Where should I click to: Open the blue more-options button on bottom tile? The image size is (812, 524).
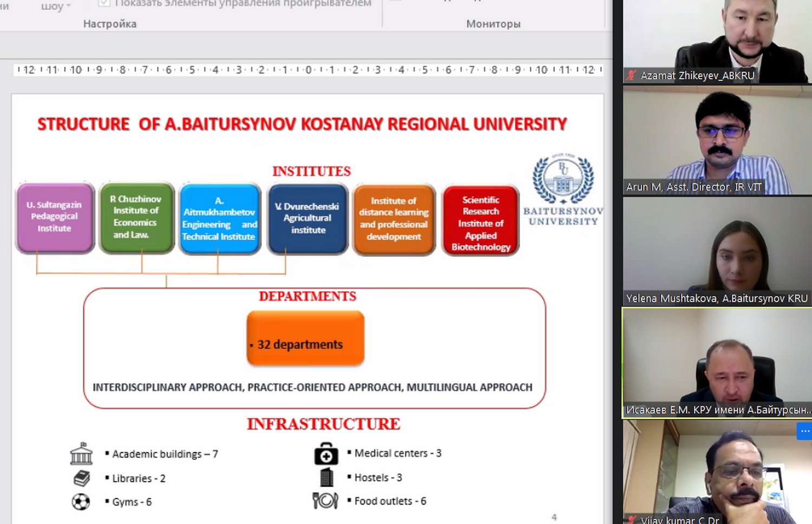coord(804,431)
